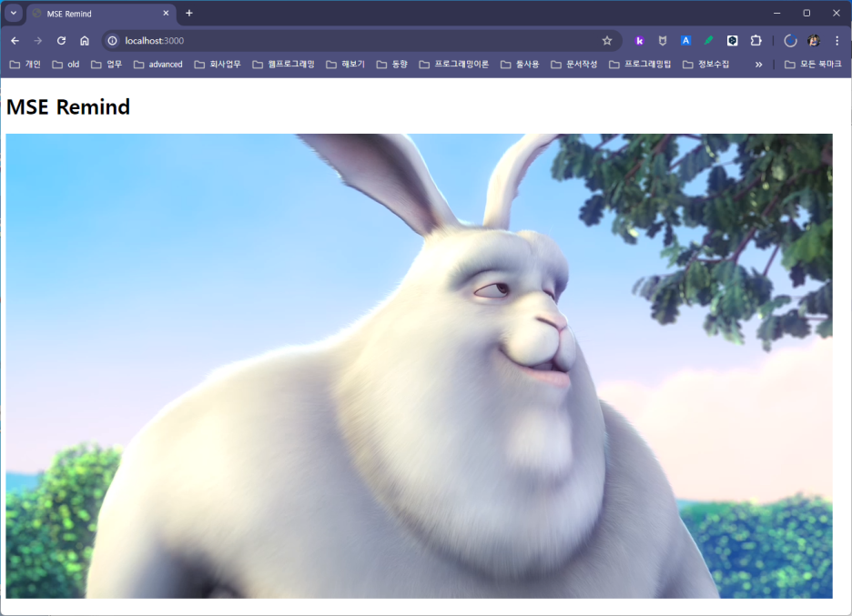Image resolution: width=852 pixels, height=616 pixels.
Task: Select the MSE Remind tab
Action: [100, 14]
